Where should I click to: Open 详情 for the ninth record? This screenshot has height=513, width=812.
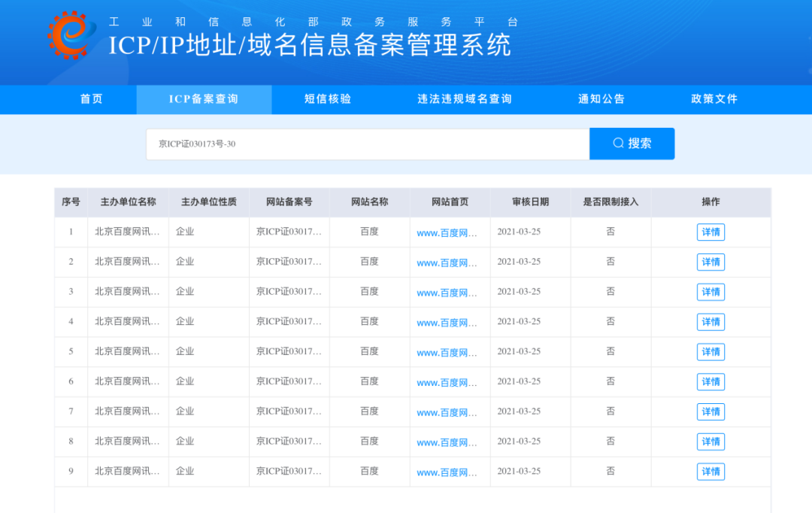[710, 472]
